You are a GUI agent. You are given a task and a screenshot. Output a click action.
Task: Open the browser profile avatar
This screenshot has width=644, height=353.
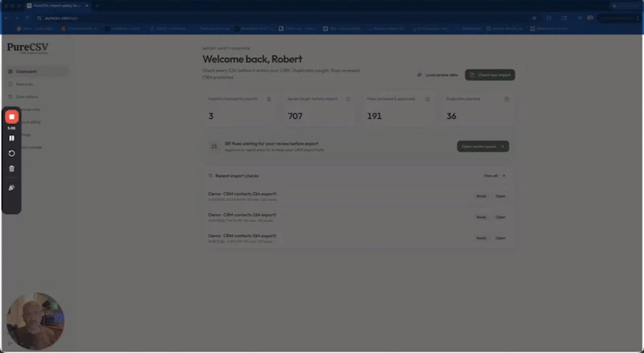coord(590,18)
